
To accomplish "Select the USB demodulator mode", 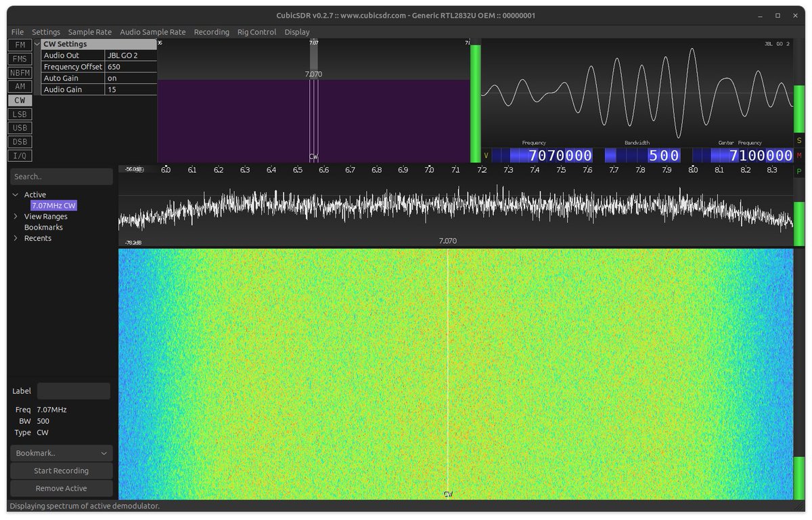I will coord(20,128).
